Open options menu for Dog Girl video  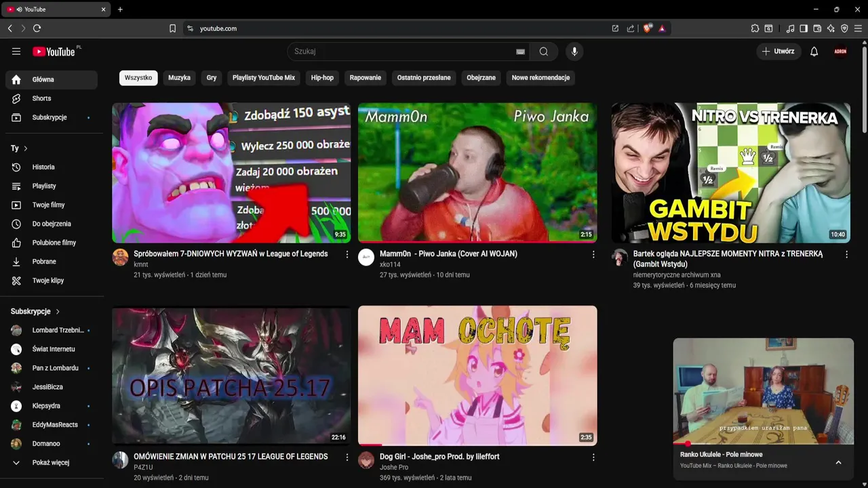pos(593,457)
